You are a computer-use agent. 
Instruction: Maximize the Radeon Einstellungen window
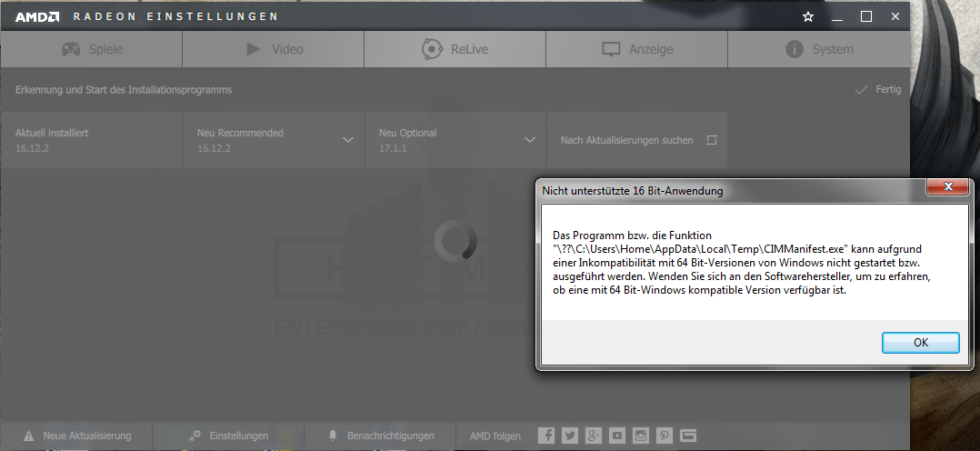pos(866,17)
